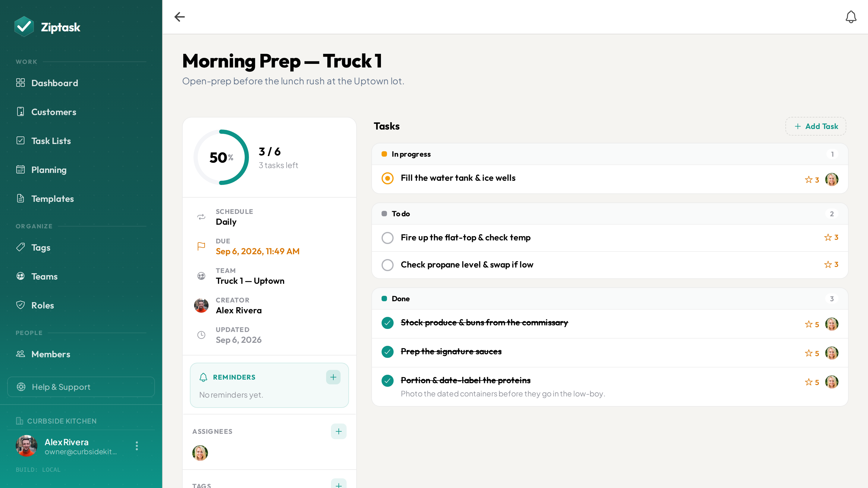Viewport: 868px width, 488px height.
Task: Open assignee avatar on Fill the water tank task
Action: (x=832, y=180)
